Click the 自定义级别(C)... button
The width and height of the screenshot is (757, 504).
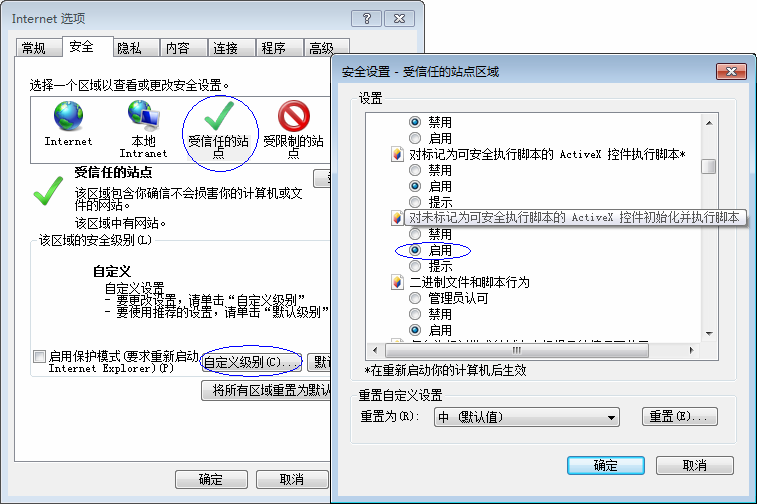[251, 362]
